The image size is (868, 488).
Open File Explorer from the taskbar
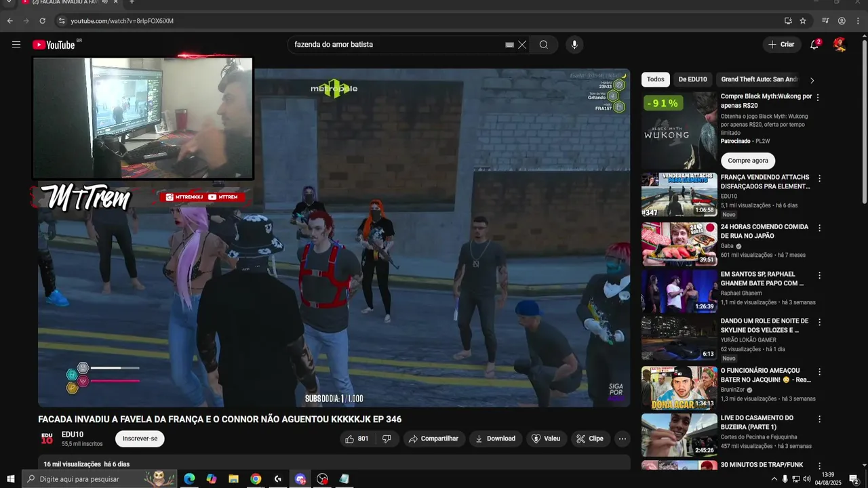233,479
